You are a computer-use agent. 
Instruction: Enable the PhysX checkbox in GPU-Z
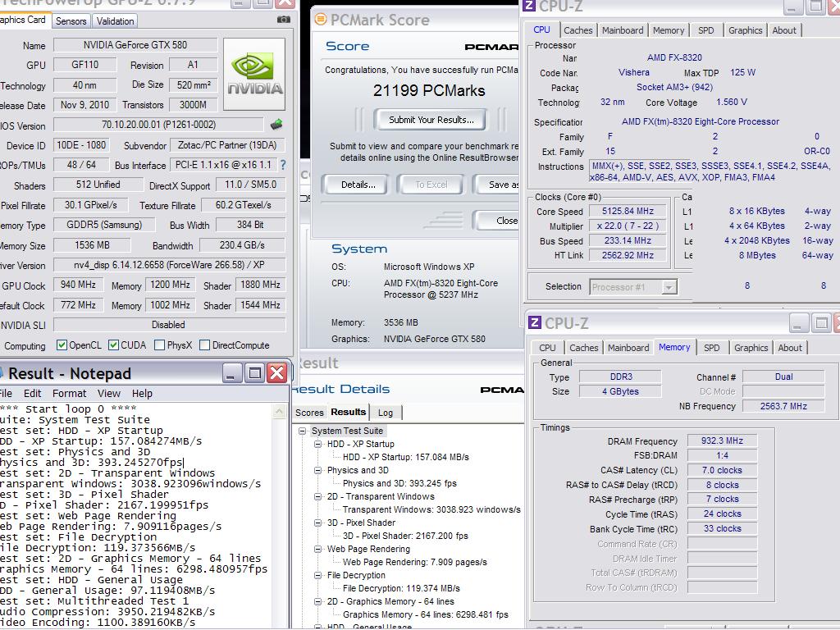click(x=159, y=345)
